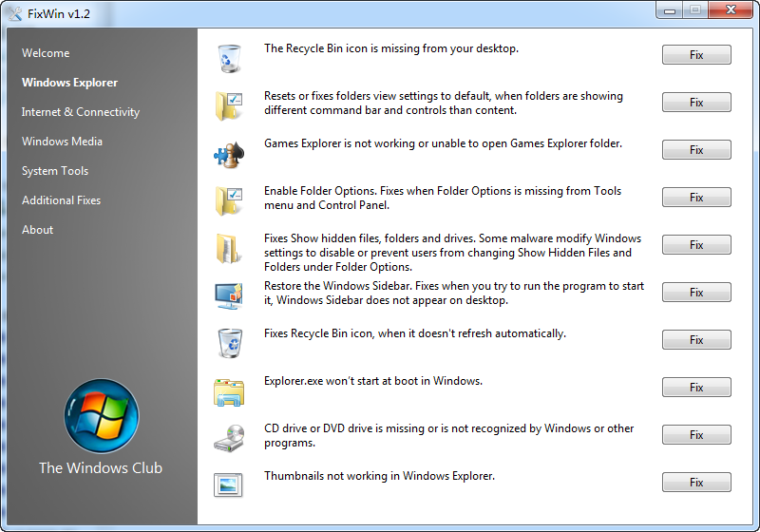This screenshot has height=532, width=760.
Task: Fix Games Explorer not working
Action: [696, 150]
